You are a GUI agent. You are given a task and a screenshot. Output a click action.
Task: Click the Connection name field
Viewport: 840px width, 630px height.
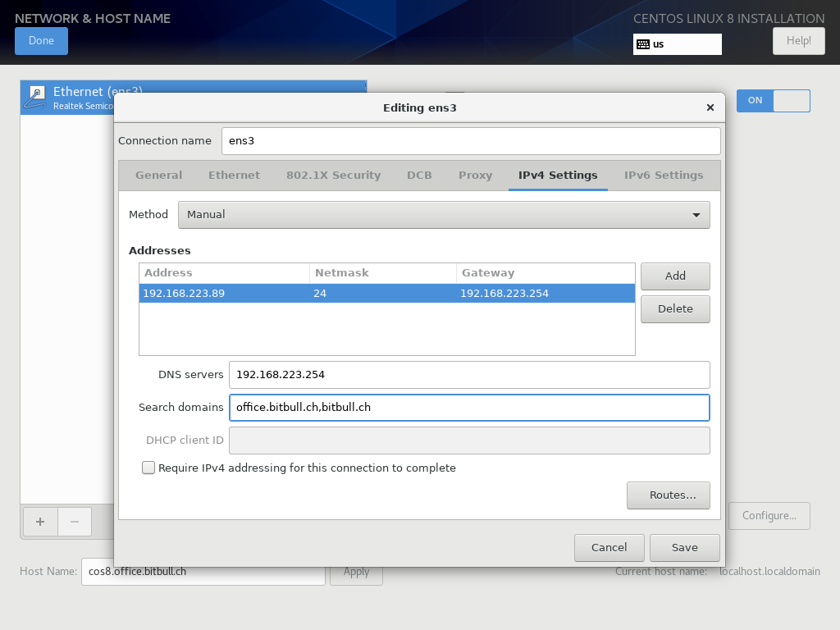tap(471, 141)
